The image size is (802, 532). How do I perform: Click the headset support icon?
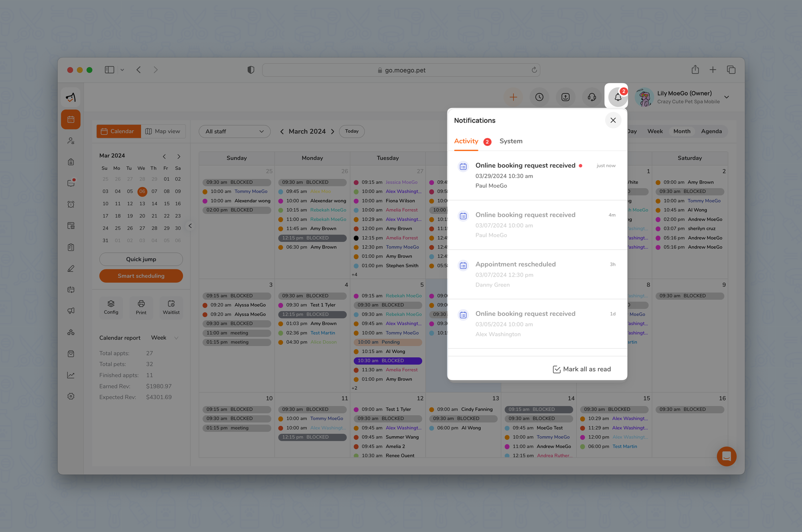(592, 97)
